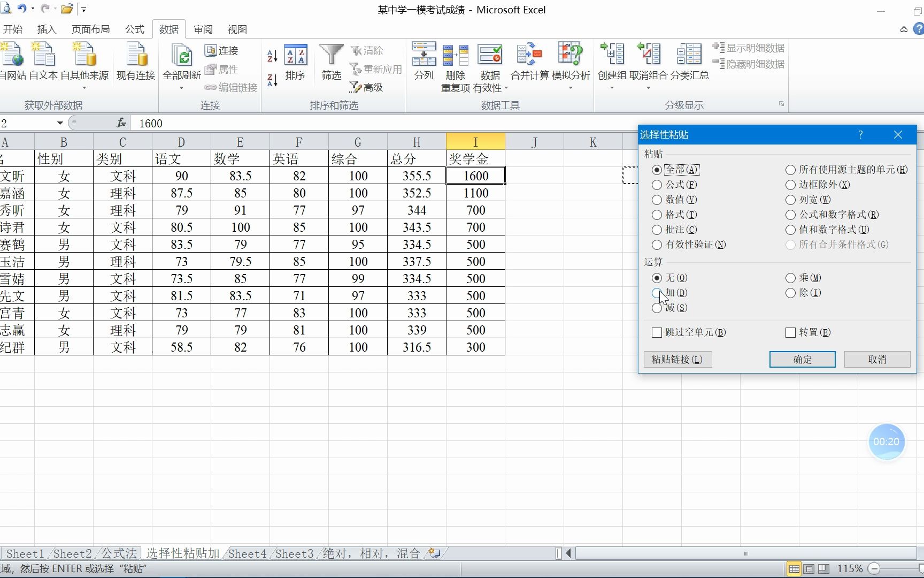
Task: Expand the Name Box dropdown arrow
Action: pyautogui.click(x=60, y=123)
